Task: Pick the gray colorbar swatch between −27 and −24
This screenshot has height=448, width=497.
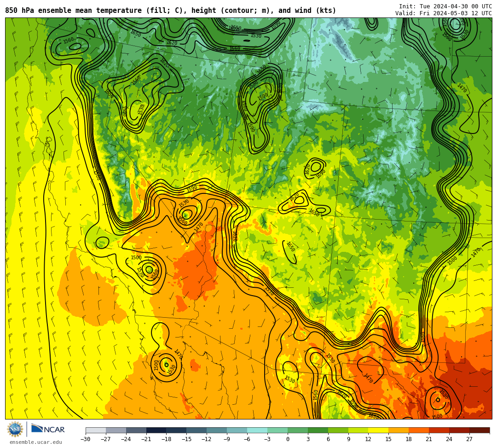Action: click(116, 430)
